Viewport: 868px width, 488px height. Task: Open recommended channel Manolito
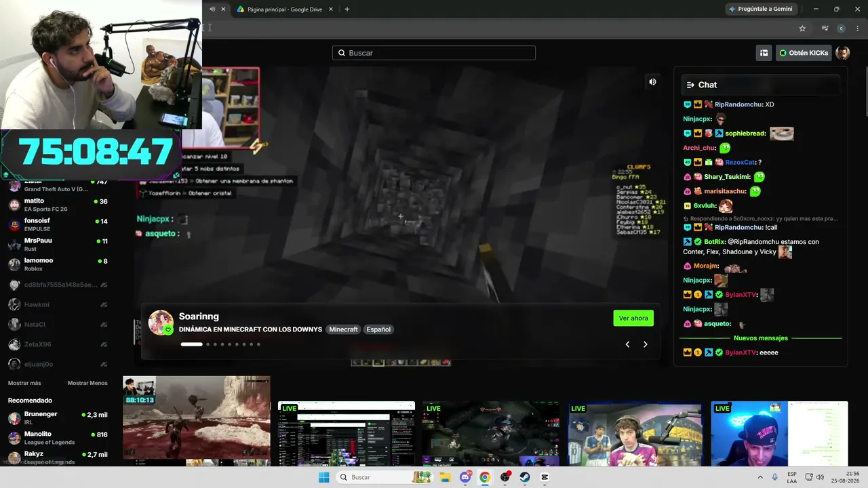click(58, 438)
